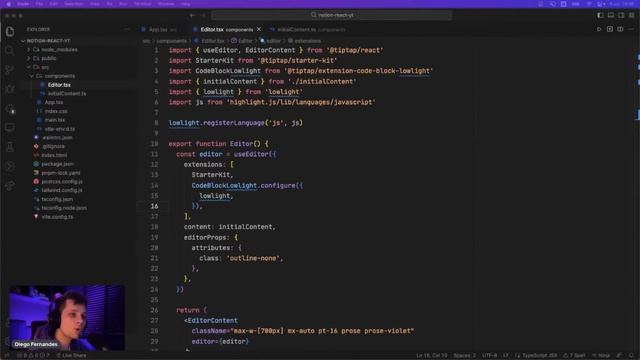640x360 pixels.
Task: Click the Editor.tsx breadcrumb segment
Action: pos(213,41)
